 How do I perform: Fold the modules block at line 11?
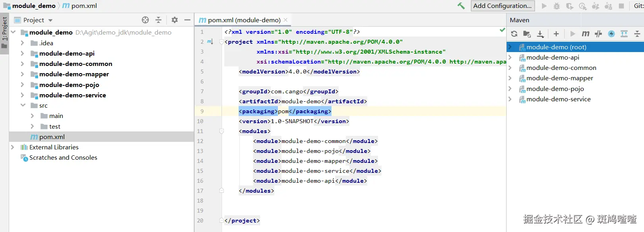pyautogui.click(x=222, y=131)
